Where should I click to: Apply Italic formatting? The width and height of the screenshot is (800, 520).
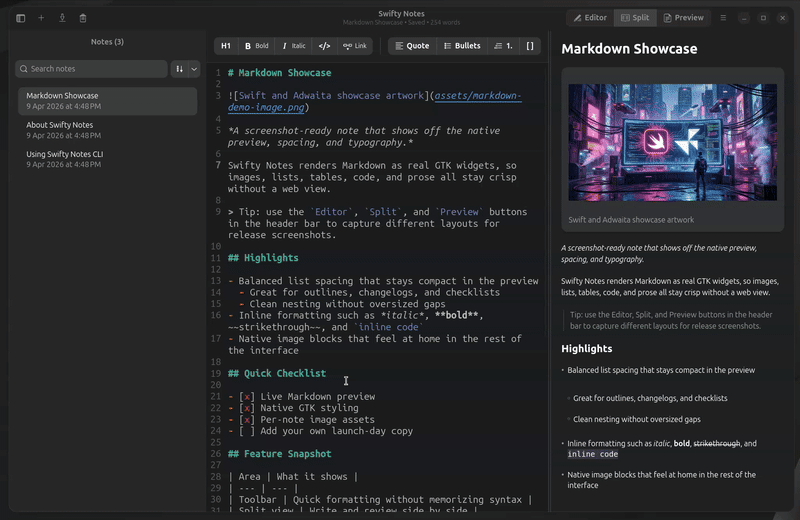(292, 46)
